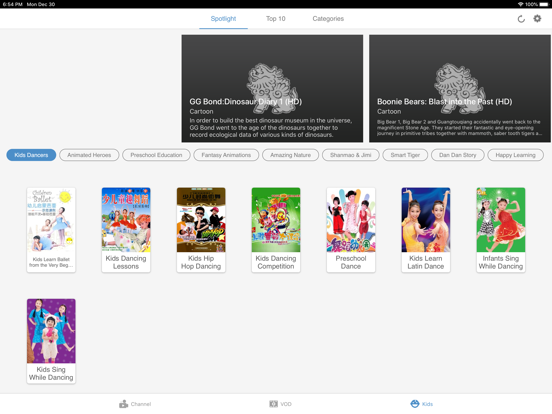Select the Kids Dancers filter chip
The width and height of the screenshot is (552, 414).
pos(31,155)
